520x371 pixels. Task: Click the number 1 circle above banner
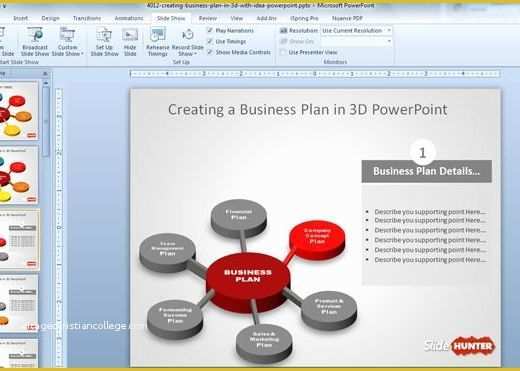coord(422,153)
